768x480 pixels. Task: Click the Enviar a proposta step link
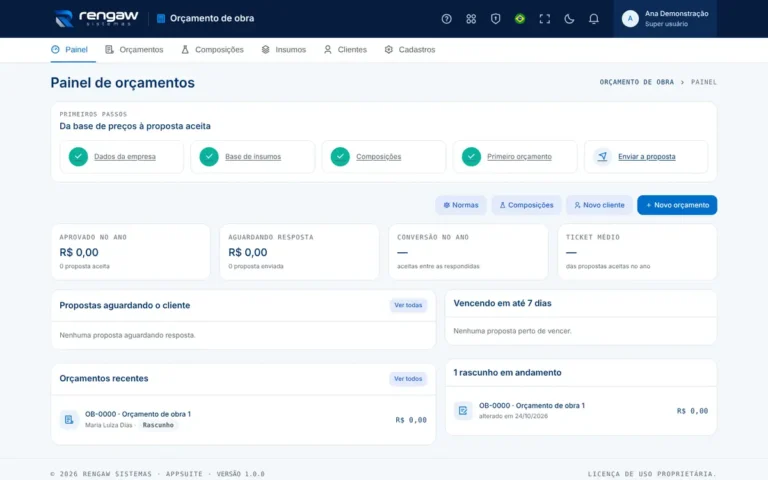coord(647,157)
